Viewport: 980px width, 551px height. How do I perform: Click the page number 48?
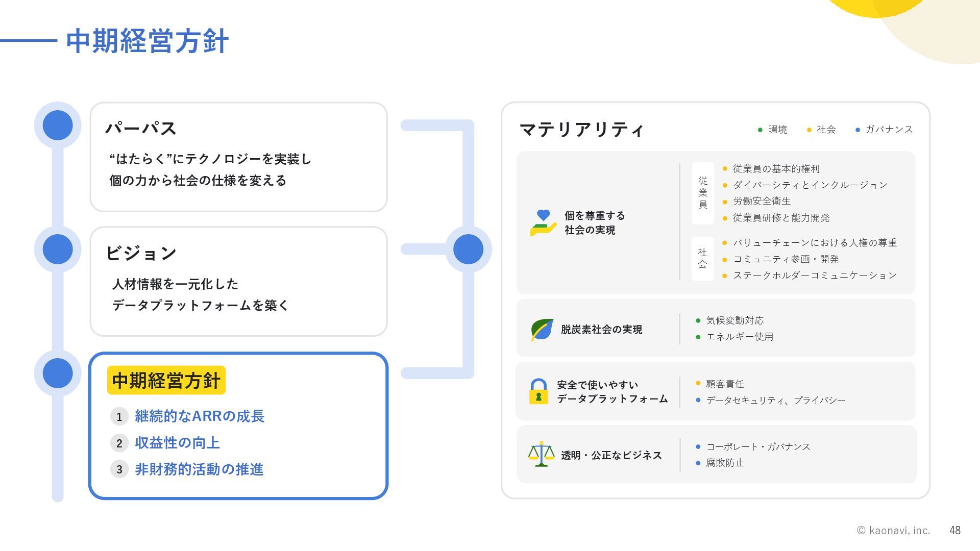tap(955, 531)
